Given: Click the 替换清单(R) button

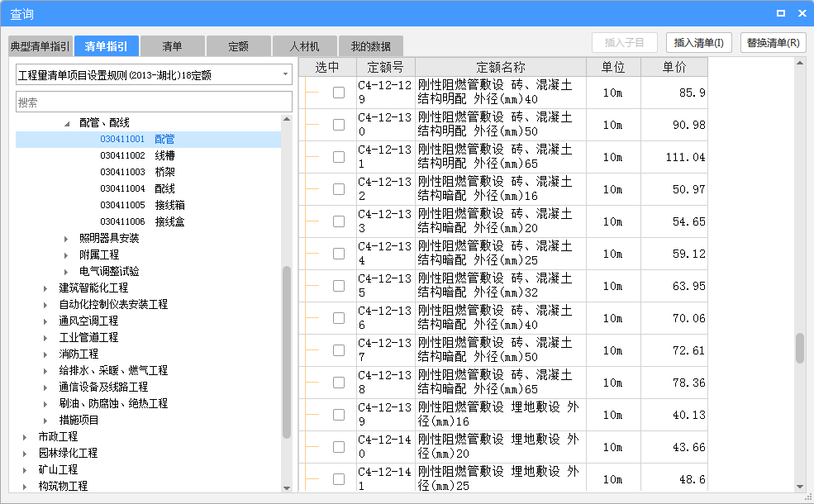Looking at the screenshot, I should pos(772,42).
